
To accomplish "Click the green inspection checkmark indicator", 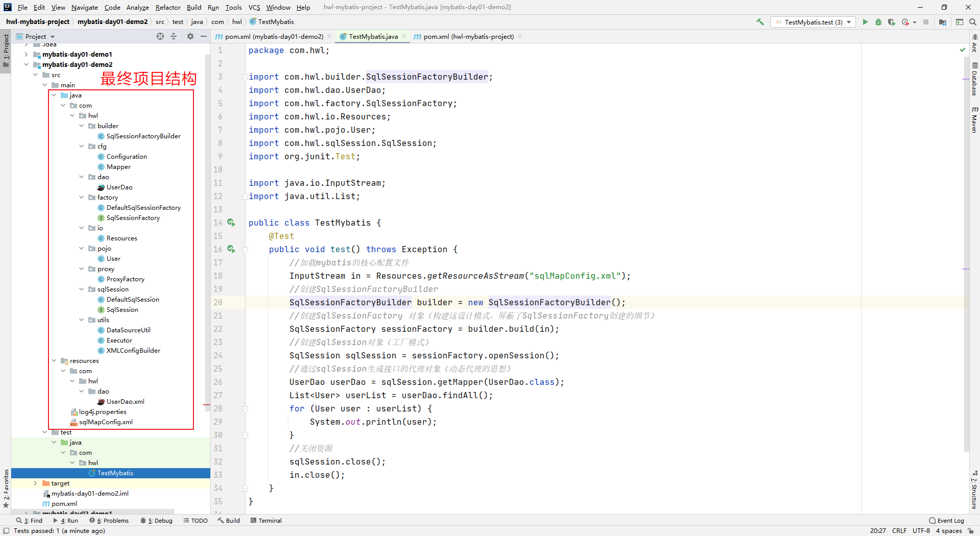I will (963, 50).
